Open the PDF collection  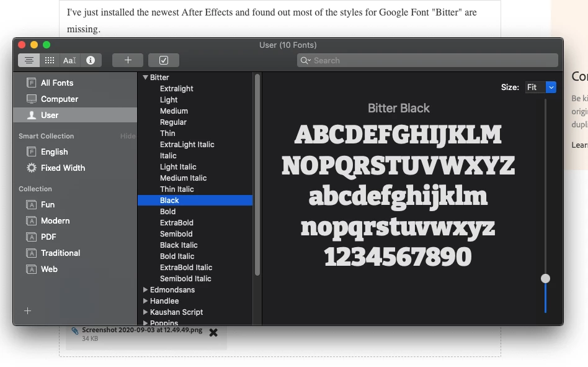pos(75,237)
